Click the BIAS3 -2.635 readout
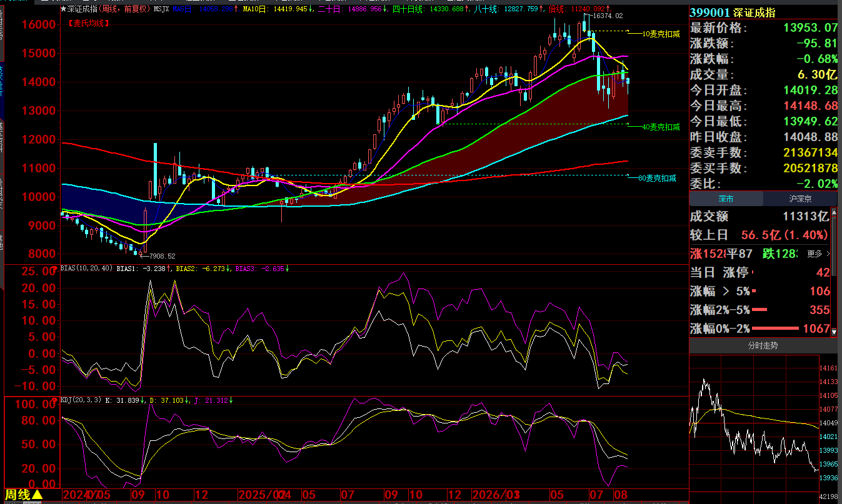This screenshot has height=504, width=842. coord(263,269)
